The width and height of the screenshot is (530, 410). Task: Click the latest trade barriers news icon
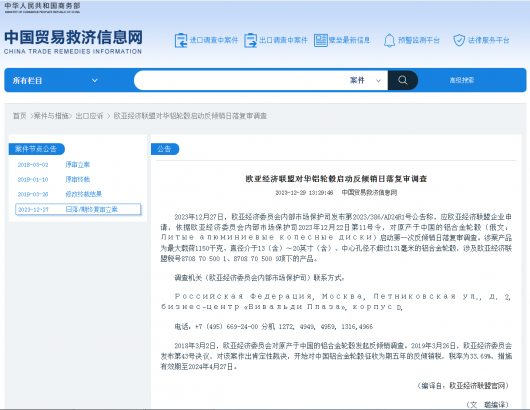click(320, 41)
